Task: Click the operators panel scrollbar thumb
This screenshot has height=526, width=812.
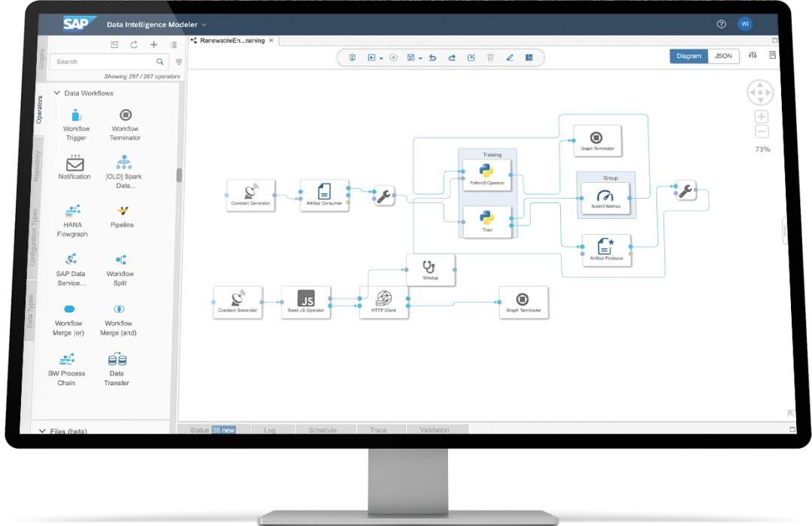Action: (x=179, y=175)
